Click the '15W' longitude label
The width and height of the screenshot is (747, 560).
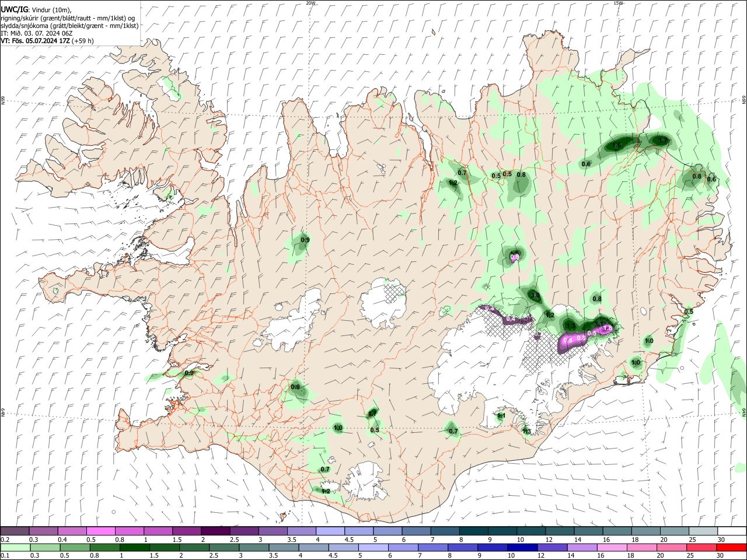pyautogui.click(x=618, y=3)
